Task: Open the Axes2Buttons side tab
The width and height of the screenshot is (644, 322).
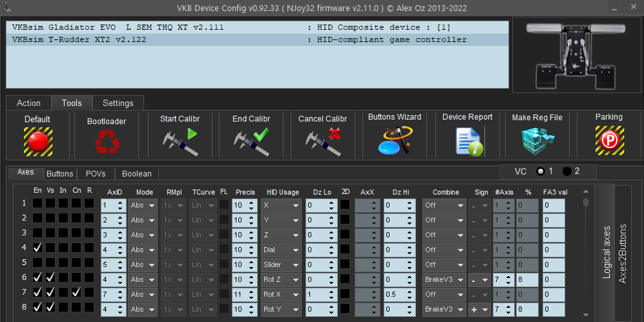Action: click(x=623, y=253)
